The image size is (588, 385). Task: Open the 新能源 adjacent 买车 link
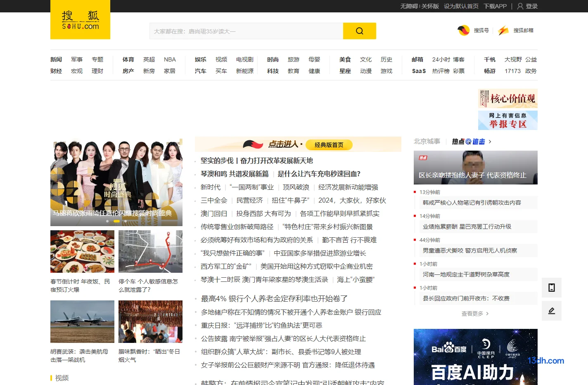click(x=221, y=71)
